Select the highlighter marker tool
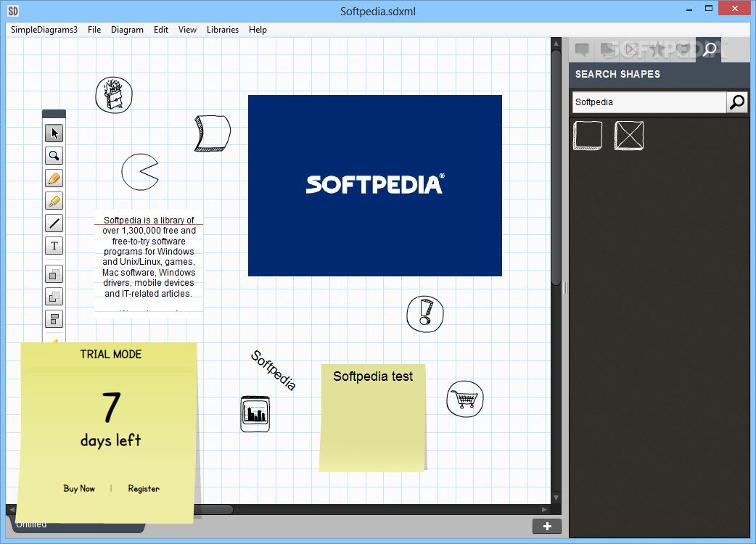 pyautogui.click(x=54, y=201)
